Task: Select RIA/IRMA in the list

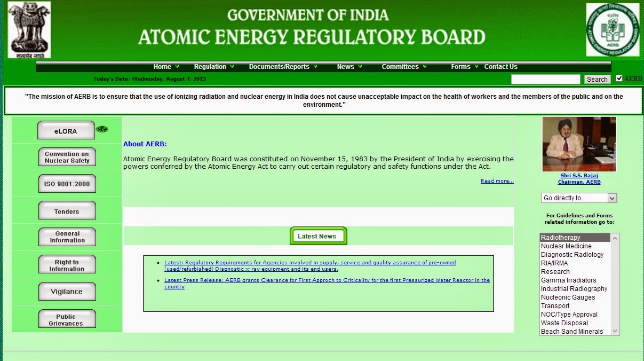Action: pyautogui.click(x=575, y=263)
